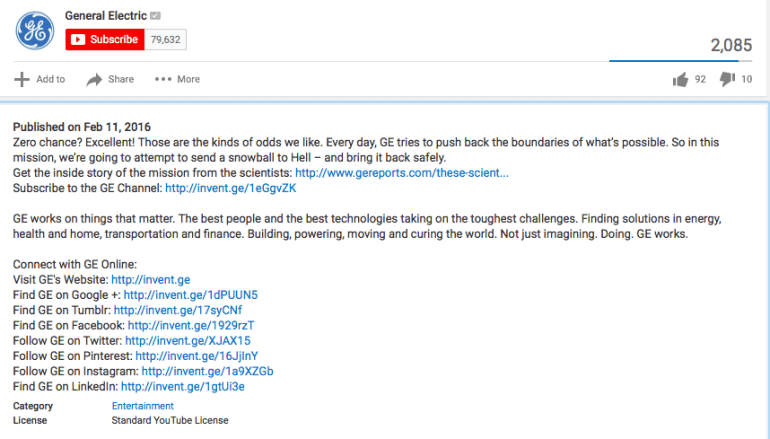
Task: Subscribe to the General Electric channel
Action: [x=105, y=39]
